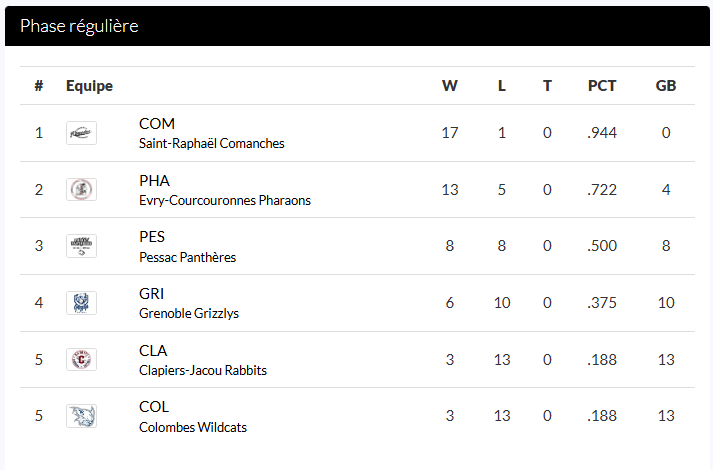Open the Evry-Courcouronnes Pharaons team link

[x=225, y=200]
